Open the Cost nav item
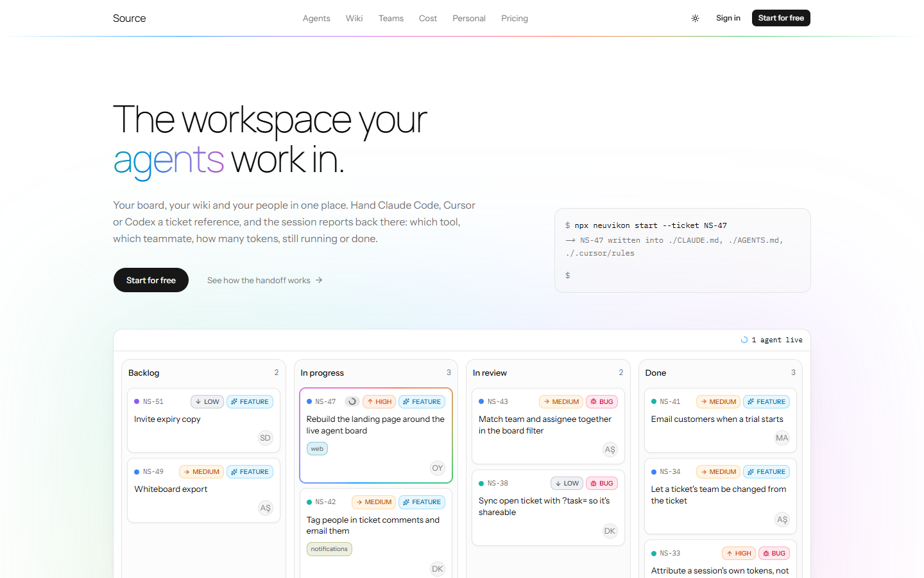924x578 pixels. point(428,18)
